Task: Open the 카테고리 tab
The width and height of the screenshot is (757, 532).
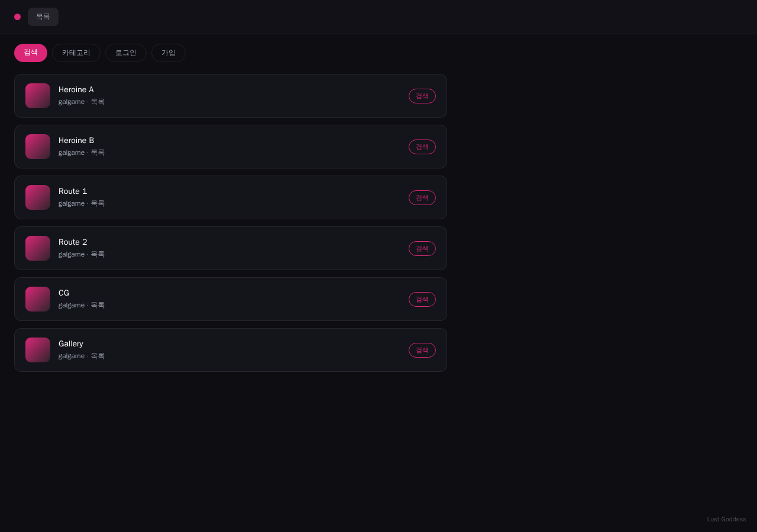Action: (x=76, y=53)
